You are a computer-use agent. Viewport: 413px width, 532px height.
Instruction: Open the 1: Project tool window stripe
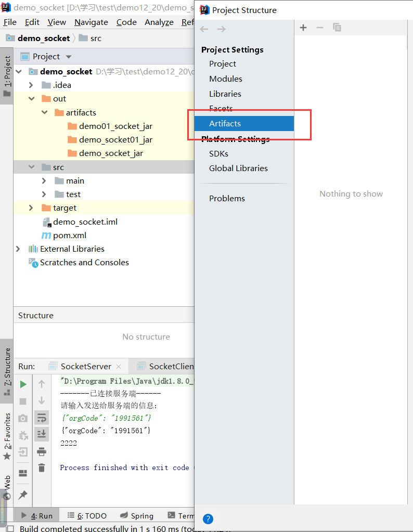click(7, 75)
